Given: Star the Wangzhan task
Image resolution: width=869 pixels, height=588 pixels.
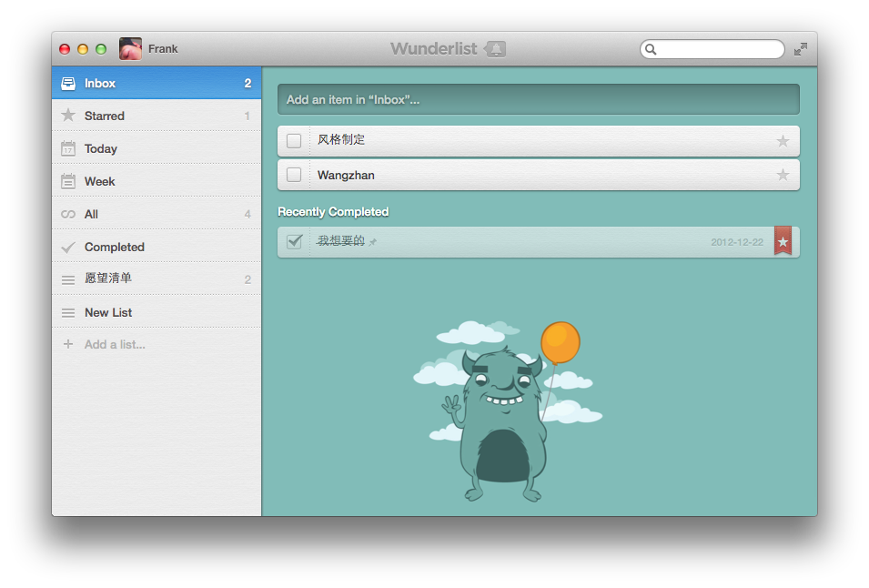Looking at the screenshot, I should click(783, 175).
